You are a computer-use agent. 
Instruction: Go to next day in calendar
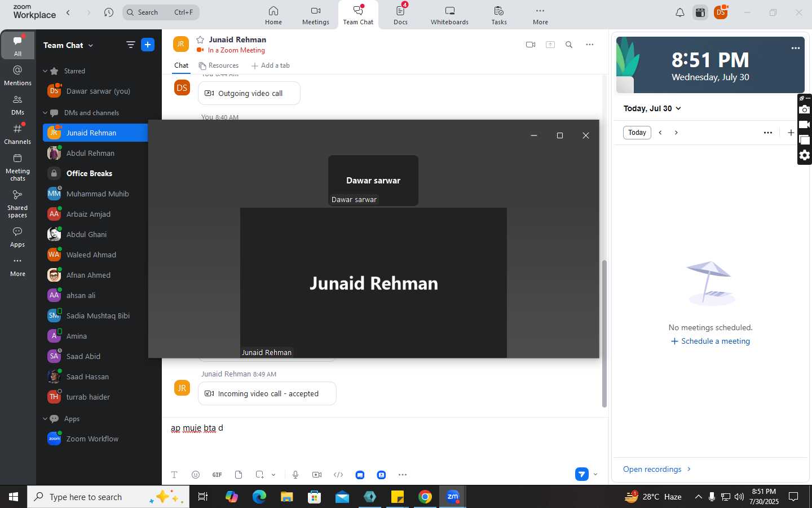[676, 133]
